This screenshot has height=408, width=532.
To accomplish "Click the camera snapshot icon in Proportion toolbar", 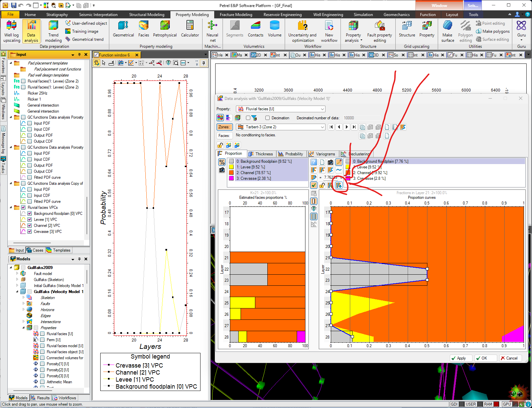I will point(330,162).
